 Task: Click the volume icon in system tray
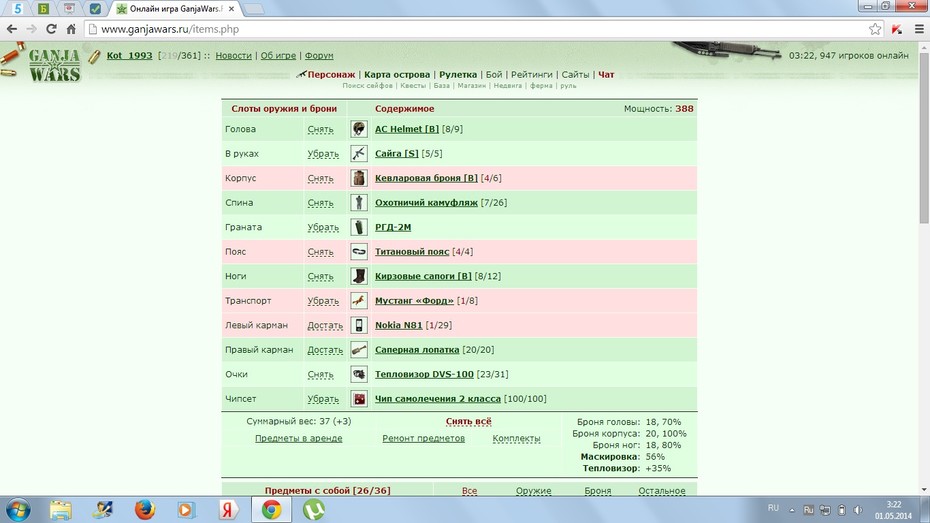point(858,509)
